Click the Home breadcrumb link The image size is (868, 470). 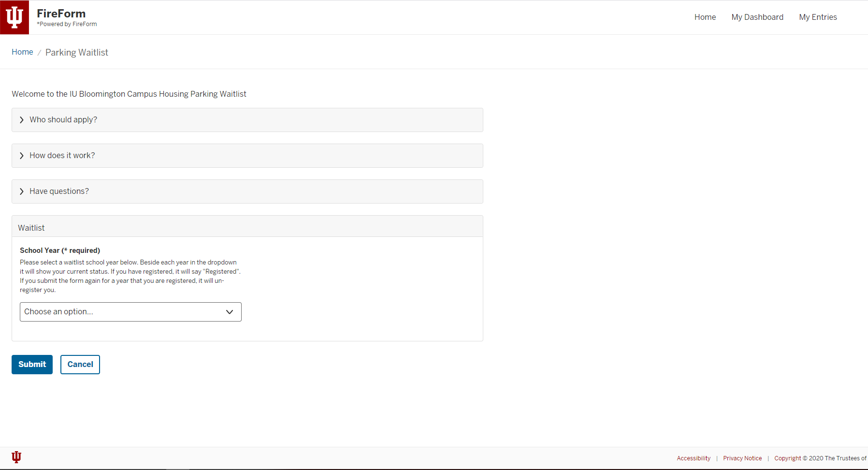22,52
